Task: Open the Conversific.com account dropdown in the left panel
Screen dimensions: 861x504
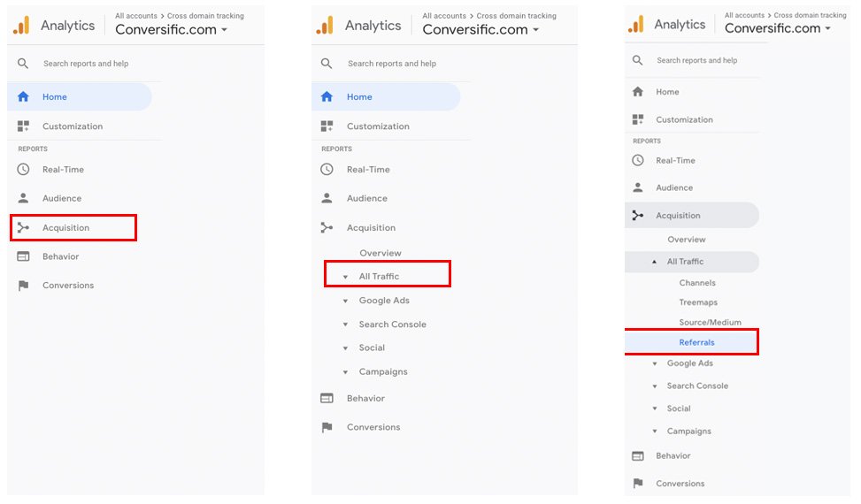Action: [172, 29]
